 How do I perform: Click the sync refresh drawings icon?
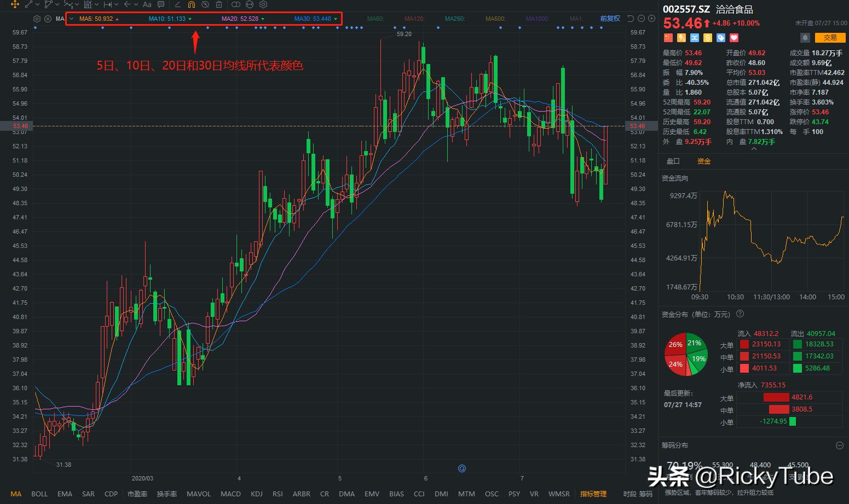250,4
